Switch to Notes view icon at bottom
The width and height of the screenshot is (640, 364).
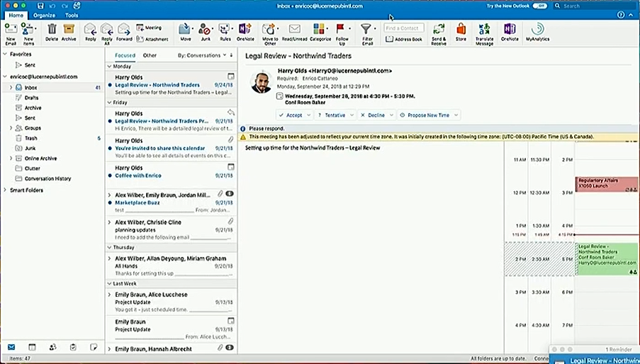coord(94,347)
